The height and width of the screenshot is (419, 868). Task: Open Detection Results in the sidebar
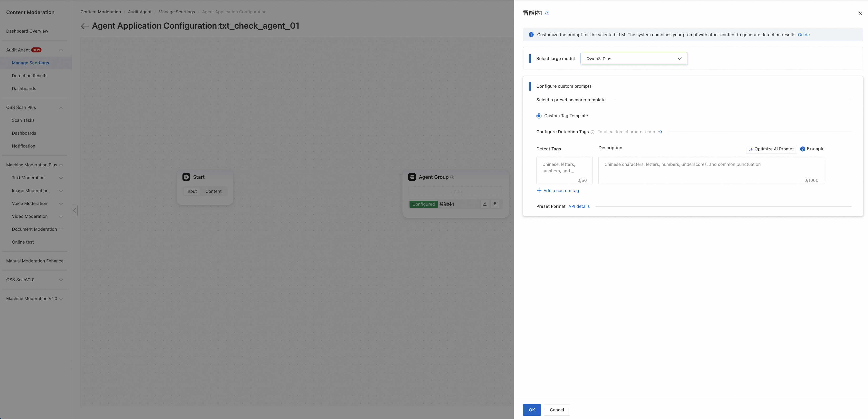(x=30, y=76)
